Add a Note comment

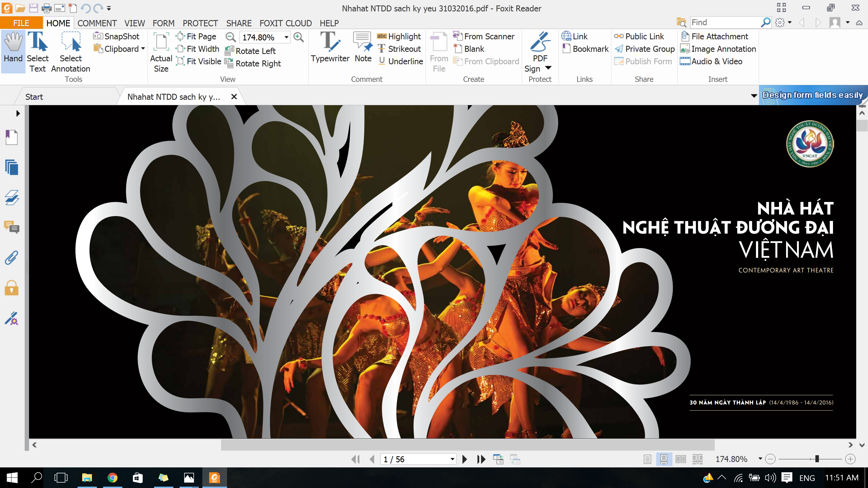click(x=363, y=47)
